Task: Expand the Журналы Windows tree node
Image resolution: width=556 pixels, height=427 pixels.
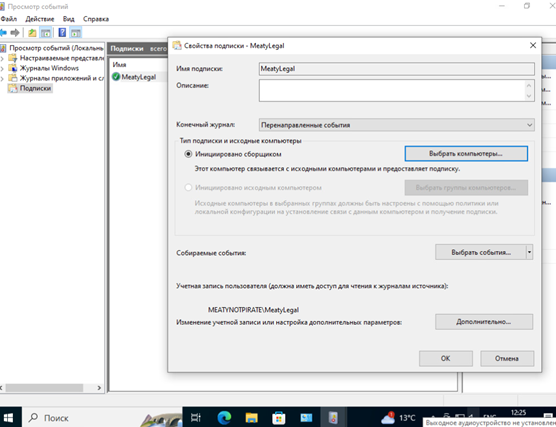Action: click(x=2, y=68)
